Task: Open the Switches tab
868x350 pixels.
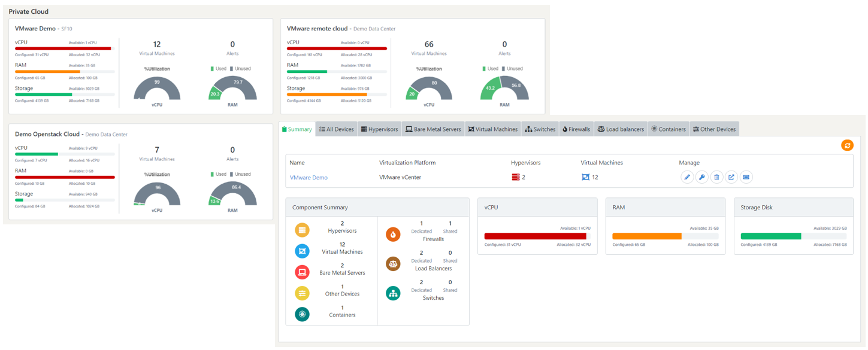Action: pos(540,129)
